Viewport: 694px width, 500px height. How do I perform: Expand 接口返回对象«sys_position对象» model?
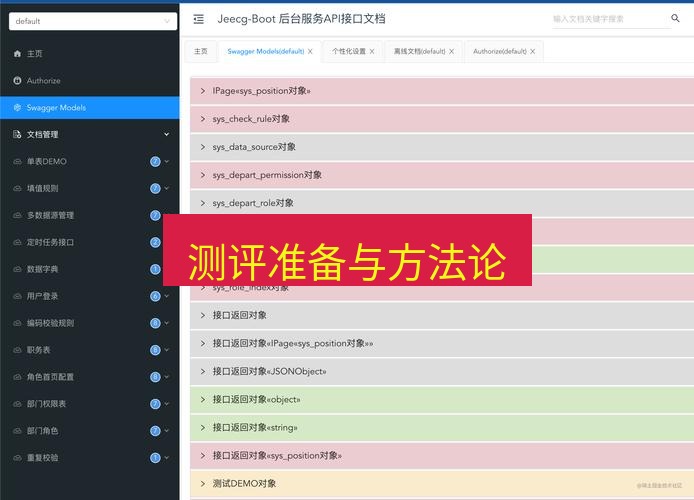coord(442,456)
